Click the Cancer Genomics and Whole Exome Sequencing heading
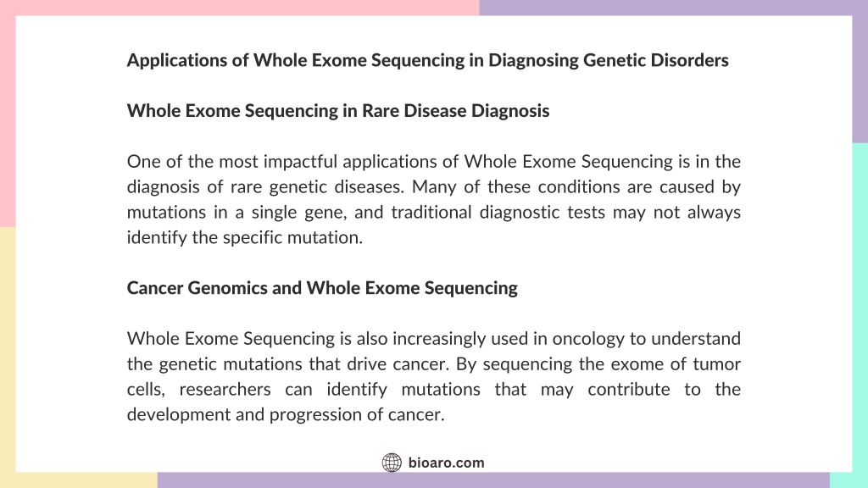Viewport: 868px width, 488px height. [x=322, y=288]
